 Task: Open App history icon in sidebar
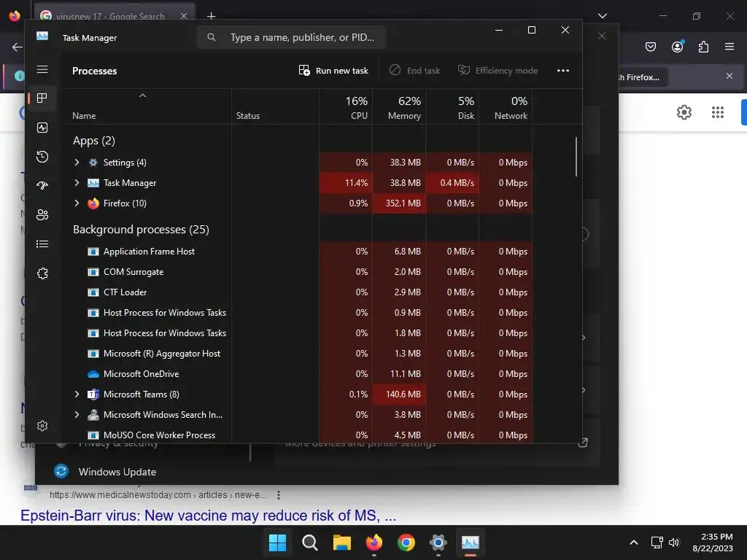coord(42,157)
